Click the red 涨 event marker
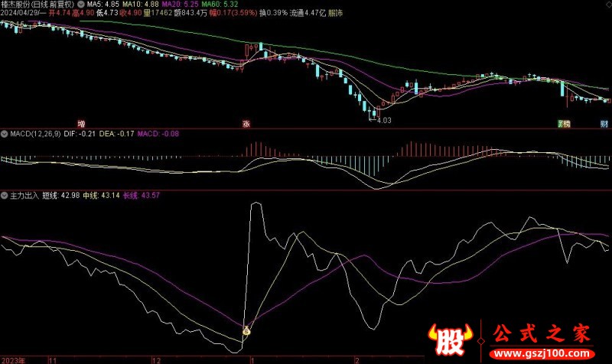The width and height of the screenshot is (612, 364). click(246, 122)
